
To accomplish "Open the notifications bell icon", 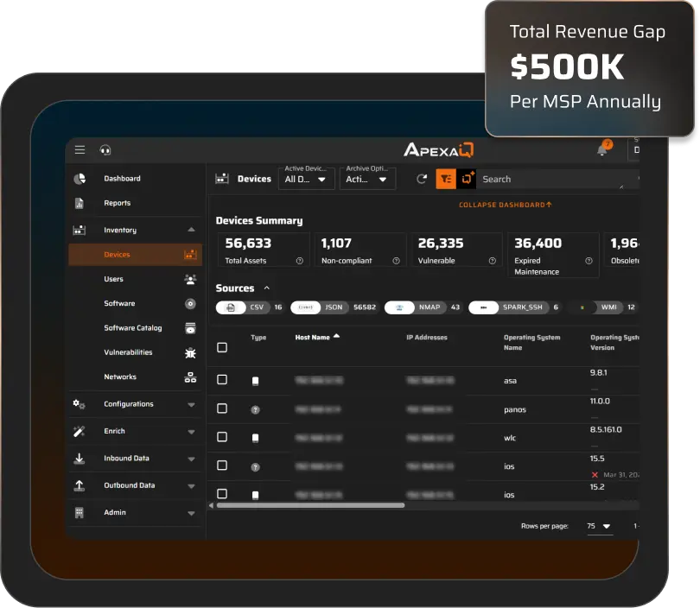I will (x=602, y=150).
